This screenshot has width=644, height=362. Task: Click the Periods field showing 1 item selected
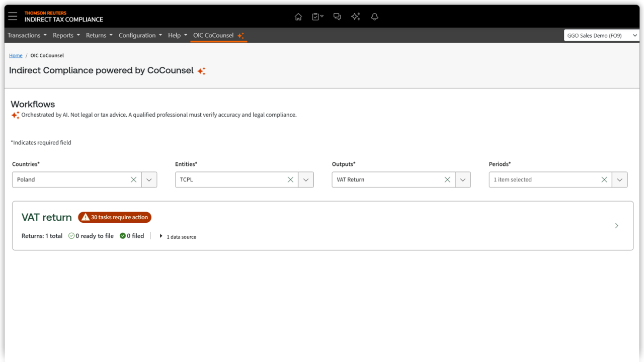[x=558, y=179]
